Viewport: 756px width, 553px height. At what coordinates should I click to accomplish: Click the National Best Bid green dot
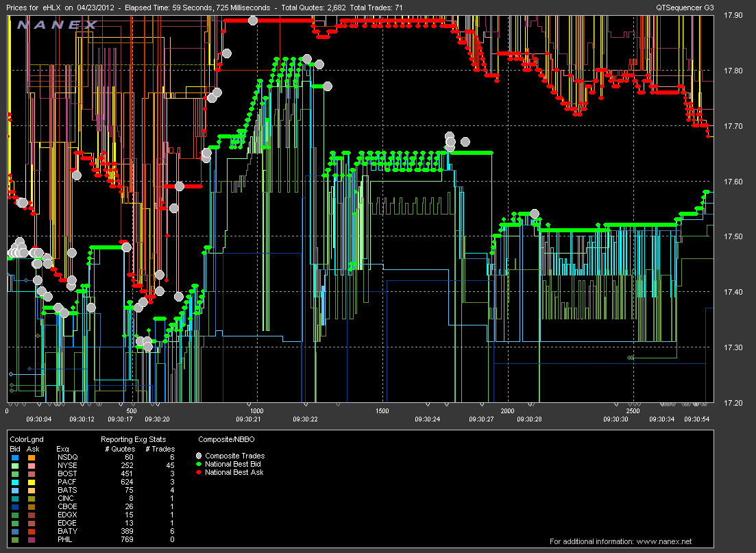(199, 464)
